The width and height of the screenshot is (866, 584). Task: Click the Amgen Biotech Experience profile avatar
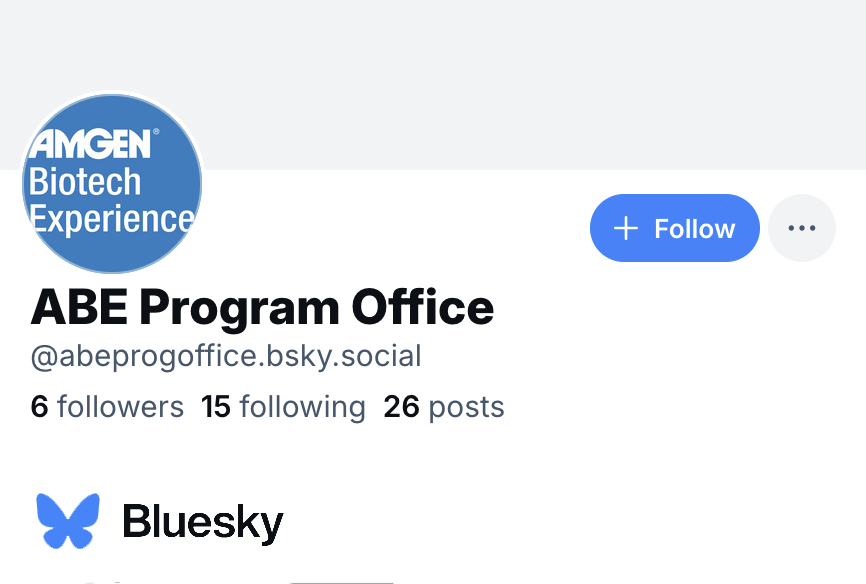pyautogui.click(x=111, y=183)
